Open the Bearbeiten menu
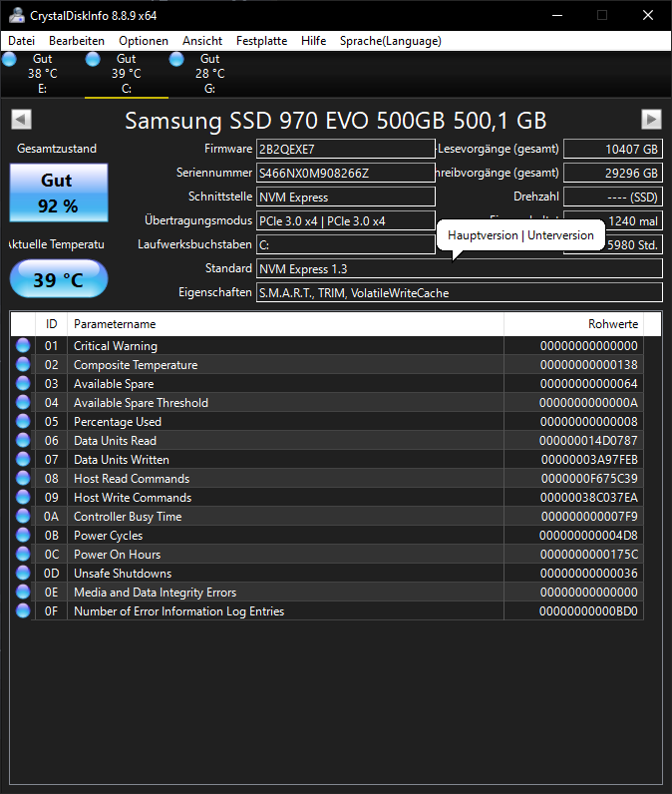The height and width of the screenshot is (794, 672). [77, 41]
